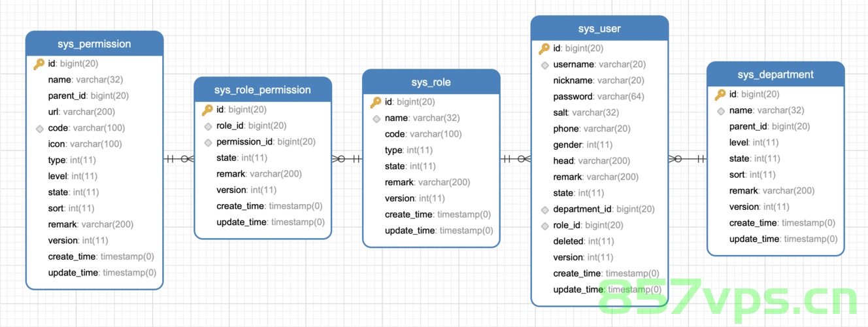Click the diamond icon beside username
The image size is (868, 327).
click(544, 65)
